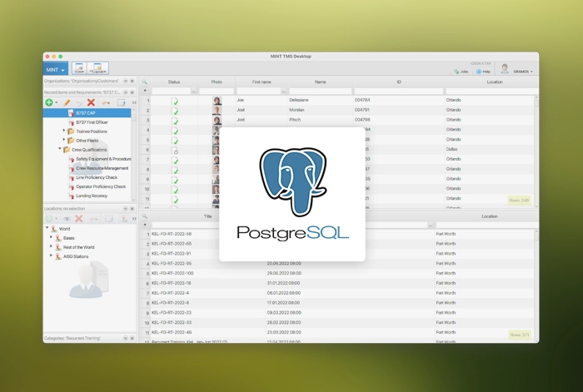Click the user avatar icon beside GRAMOS
Image resolution: width=583 pixels, height=392 pixels.
(x=505, y=69)
